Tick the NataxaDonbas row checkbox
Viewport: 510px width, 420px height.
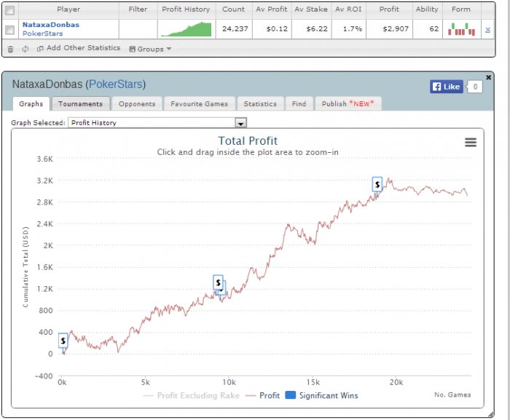pos(9,30)
